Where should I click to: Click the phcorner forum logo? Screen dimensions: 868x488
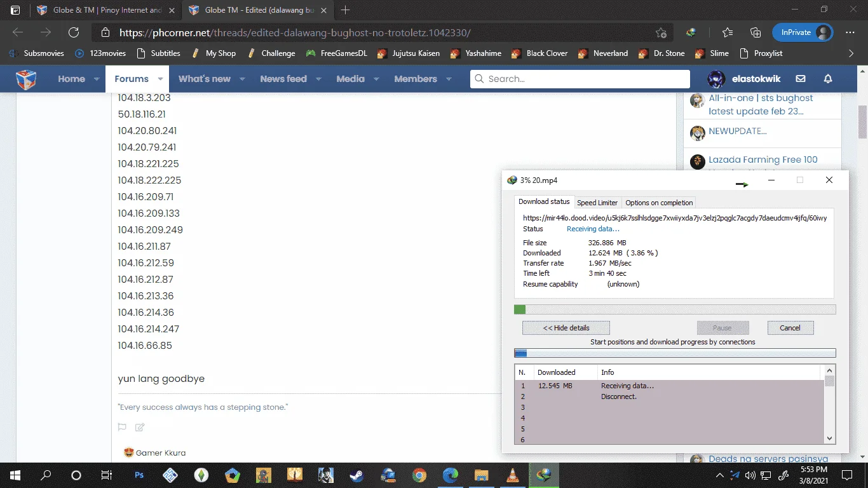pyautogui.click(x=26, y=79)
